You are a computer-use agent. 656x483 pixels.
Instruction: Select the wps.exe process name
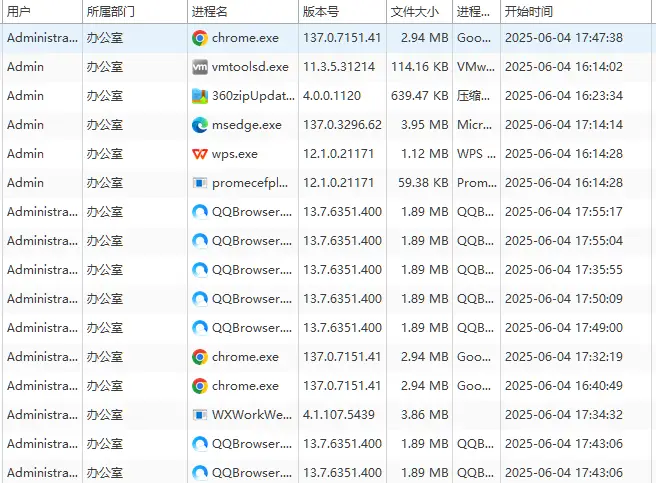(x=235, y=154)
